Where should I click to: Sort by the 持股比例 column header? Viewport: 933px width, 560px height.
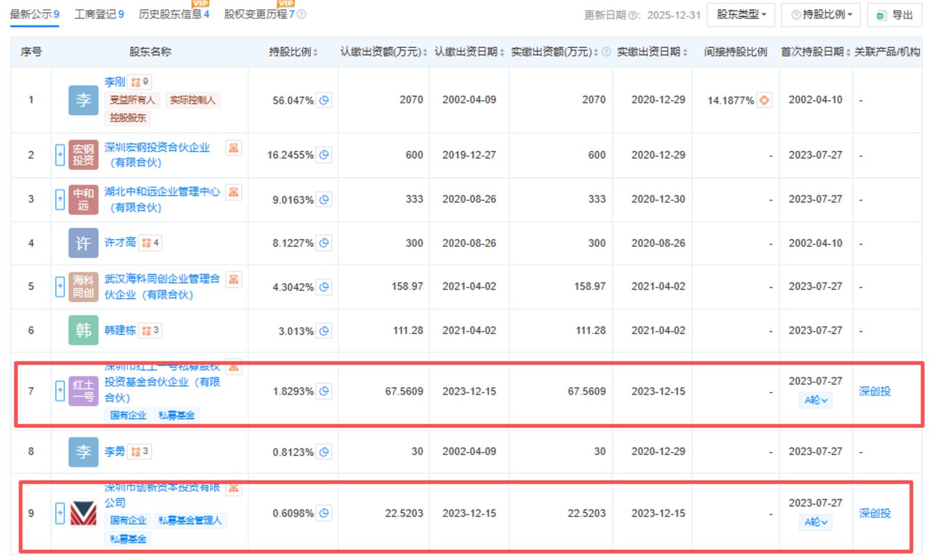click(293, 52)
